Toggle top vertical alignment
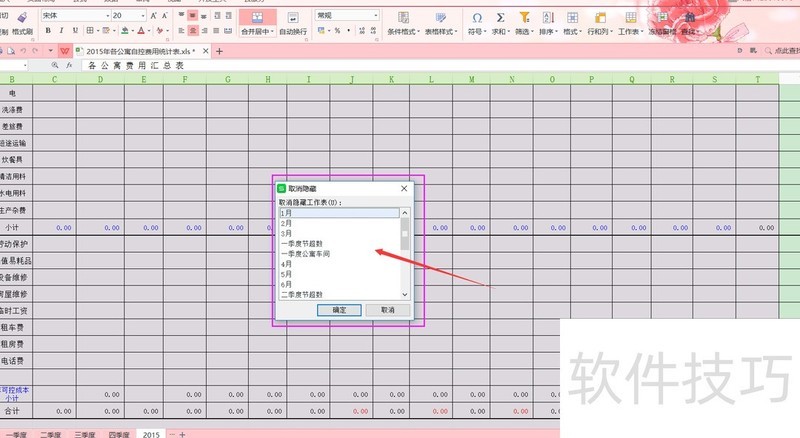The image size is (800, 438). [181, 15]
